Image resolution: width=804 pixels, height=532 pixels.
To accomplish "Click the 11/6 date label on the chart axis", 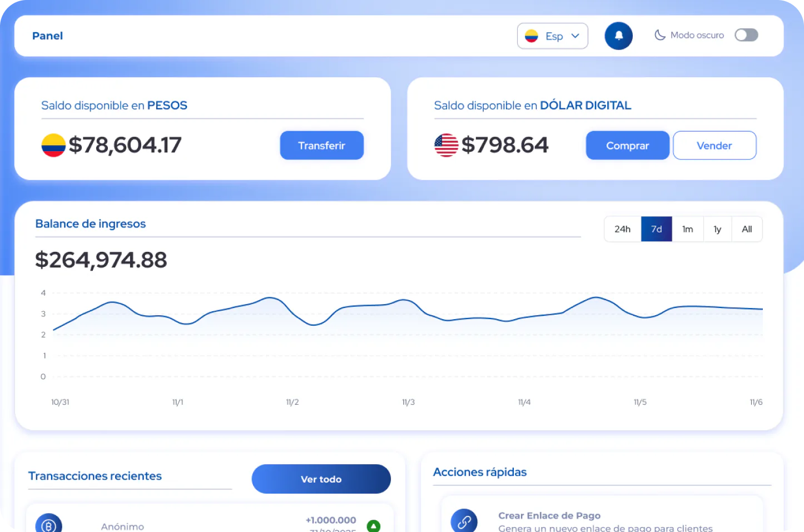I will [756, 402].
